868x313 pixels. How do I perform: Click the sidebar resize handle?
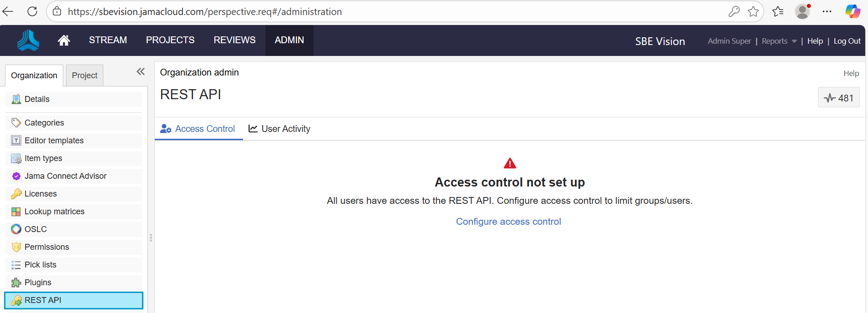click(151, 237)
